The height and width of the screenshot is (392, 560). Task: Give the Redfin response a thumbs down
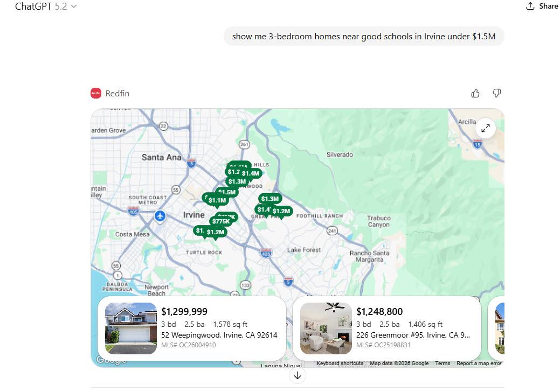[x=496, y=93]
